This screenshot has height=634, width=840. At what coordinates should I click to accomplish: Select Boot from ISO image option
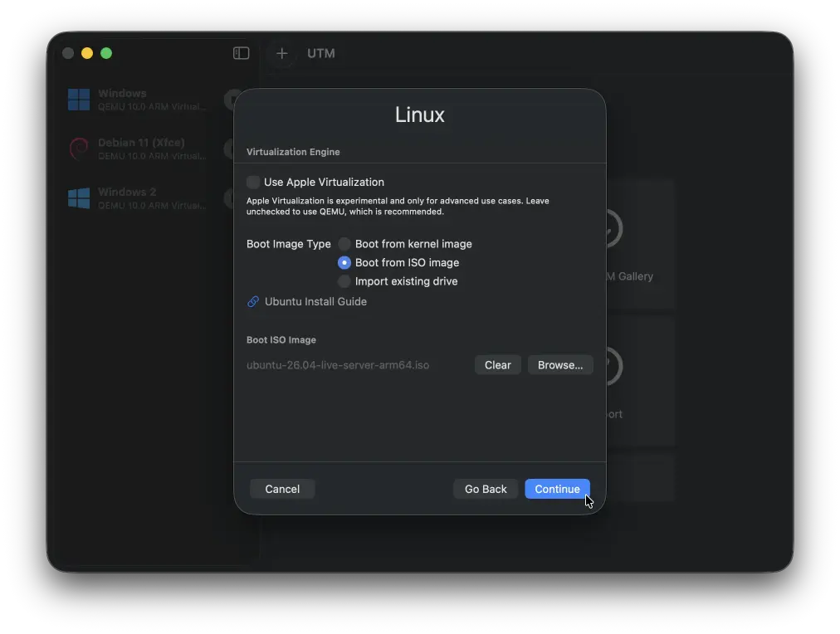344,262
